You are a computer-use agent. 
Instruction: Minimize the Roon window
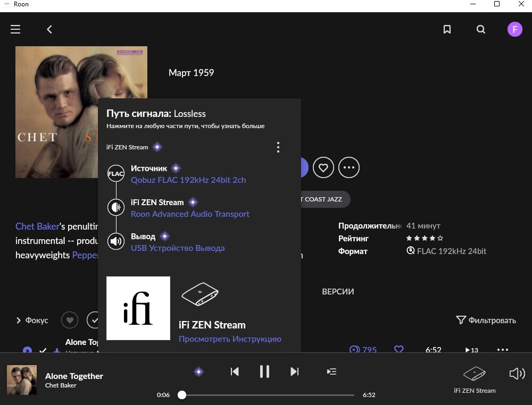[473, 4]
